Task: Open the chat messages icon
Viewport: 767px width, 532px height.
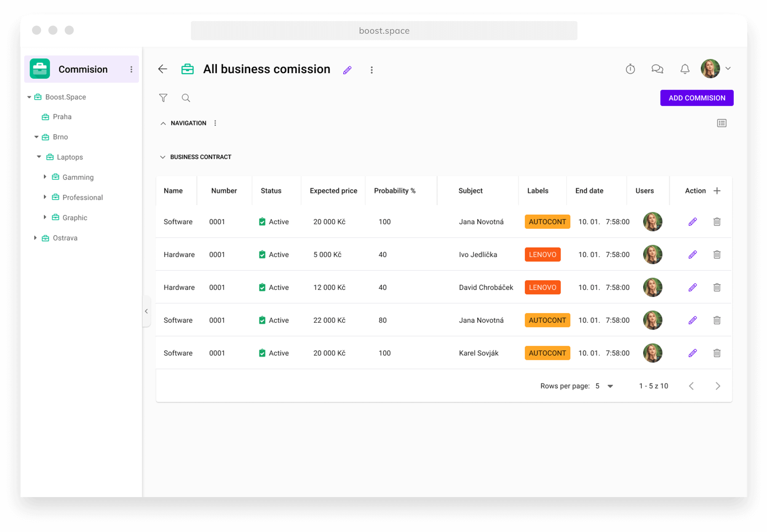Action: pyautogui.click(x=657, y=68)
